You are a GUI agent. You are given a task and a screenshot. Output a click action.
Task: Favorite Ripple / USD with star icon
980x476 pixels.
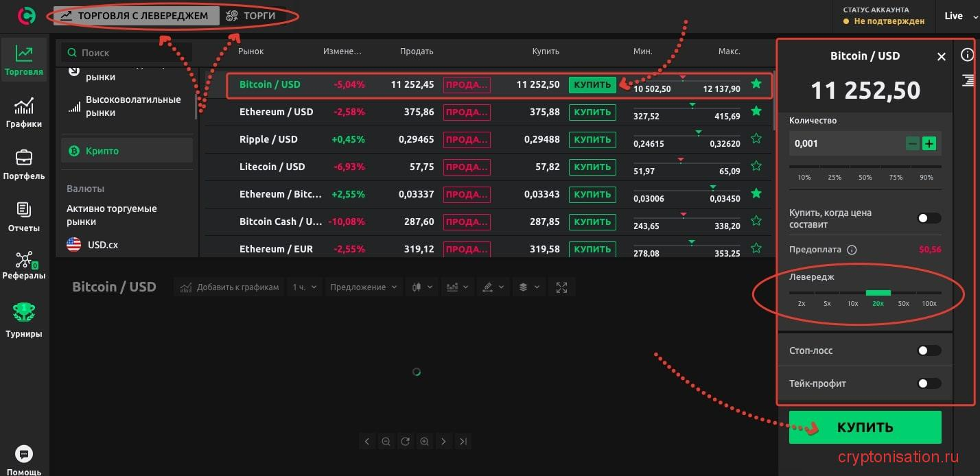point(756,139)
